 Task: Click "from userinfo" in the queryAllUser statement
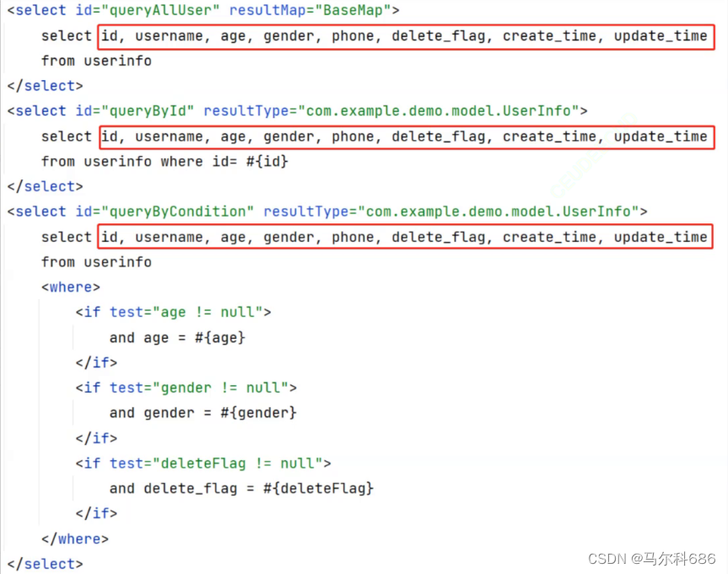coord(96,61)
